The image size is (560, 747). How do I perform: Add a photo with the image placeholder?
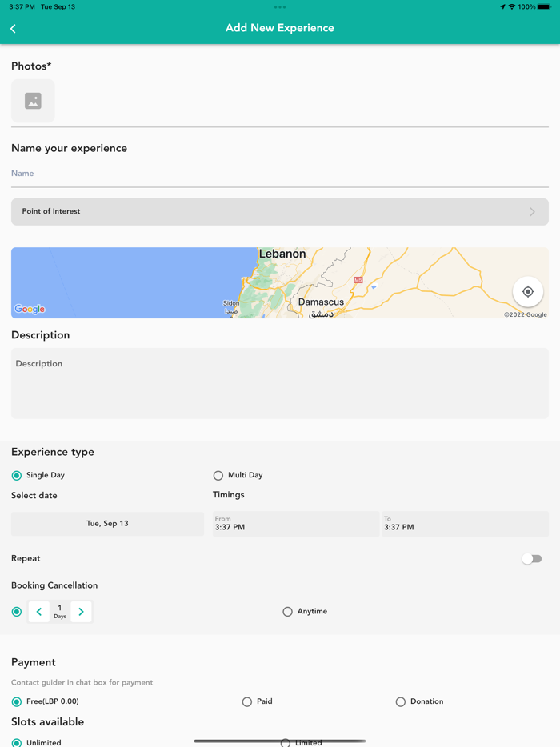pos(33,101)
